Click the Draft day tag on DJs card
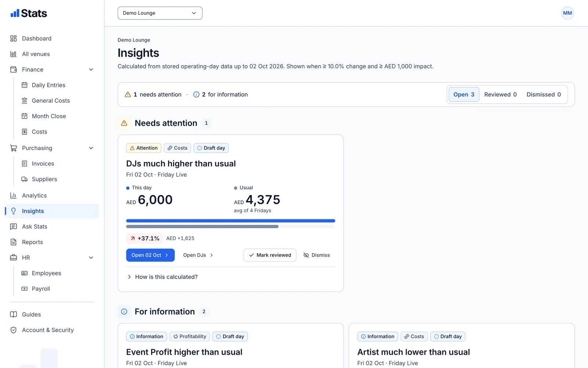Screen dimensions: 588x368 point(211,148)
